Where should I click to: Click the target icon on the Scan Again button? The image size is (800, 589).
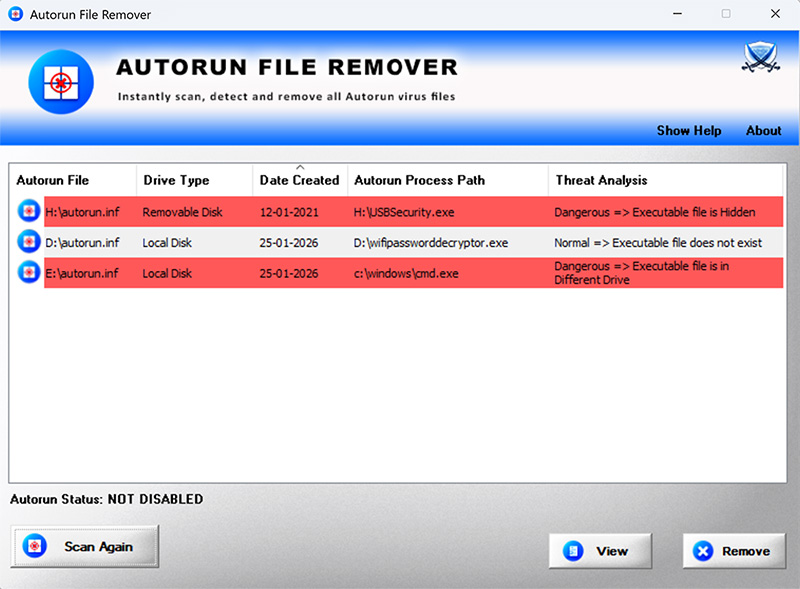click(x=35, y=546)
